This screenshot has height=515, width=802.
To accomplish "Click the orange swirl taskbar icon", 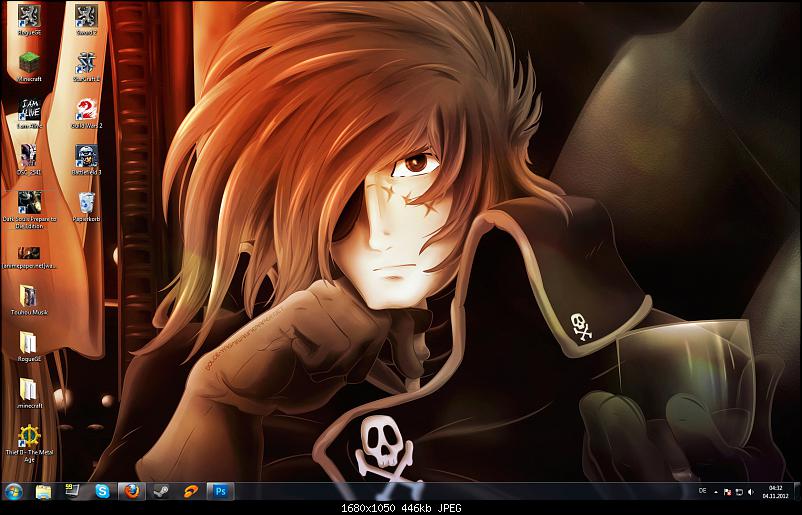I will click(x=191, y=491).
